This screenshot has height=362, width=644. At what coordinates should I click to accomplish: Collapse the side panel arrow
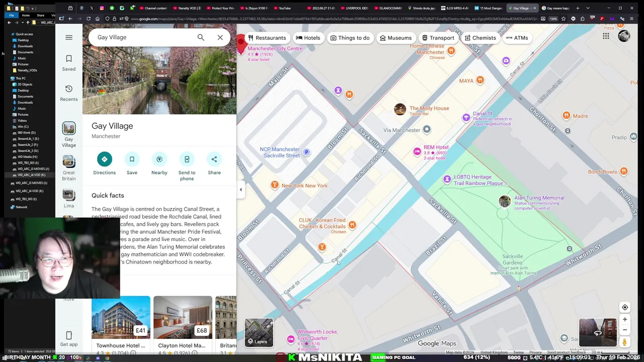[240, 190]
